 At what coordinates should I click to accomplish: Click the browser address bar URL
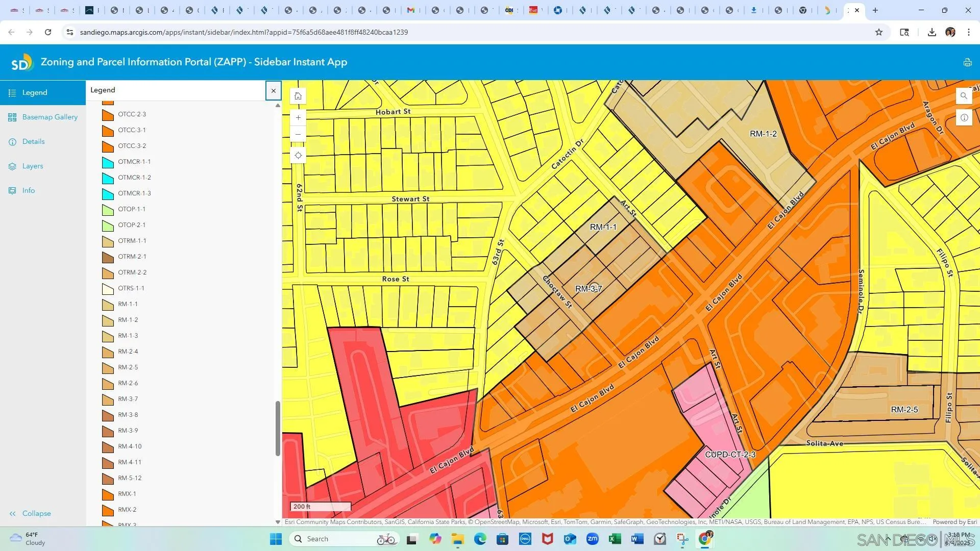pyautogui.click(x=244, y=32)
